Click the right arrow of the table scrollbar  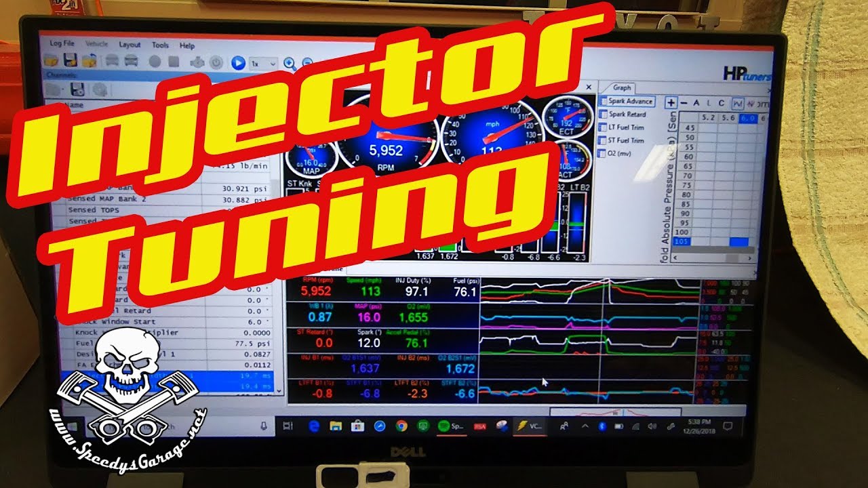pyautogui.click(x=750, y=258)
